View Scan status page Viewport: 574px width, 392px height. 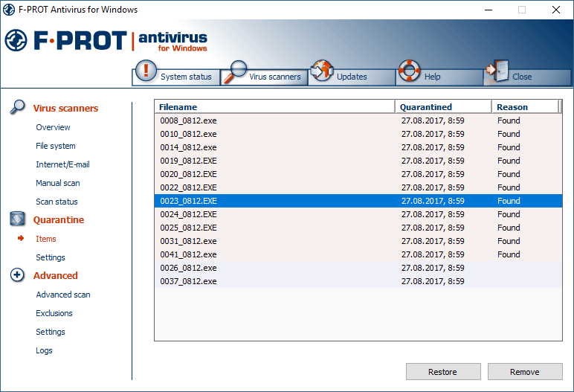[x=57, y=202]
